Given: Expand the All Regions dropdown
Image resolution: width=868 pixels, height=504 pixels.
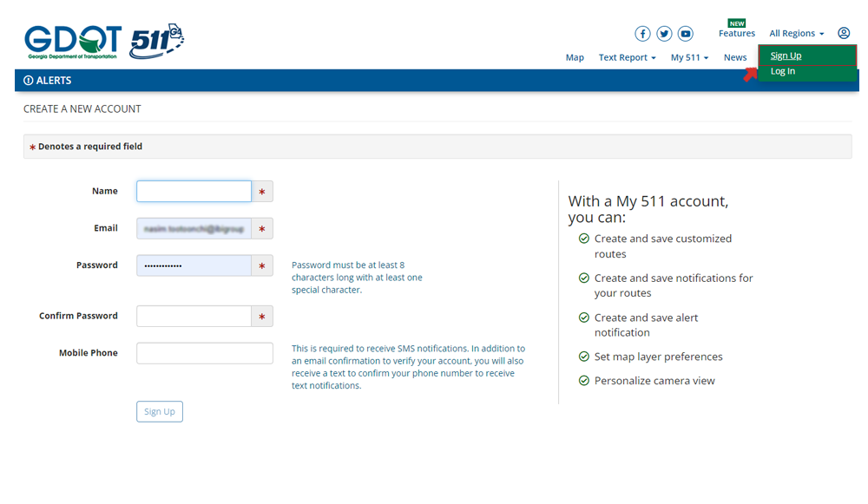Looking at the screenshot, I should (x=796, y=34).
